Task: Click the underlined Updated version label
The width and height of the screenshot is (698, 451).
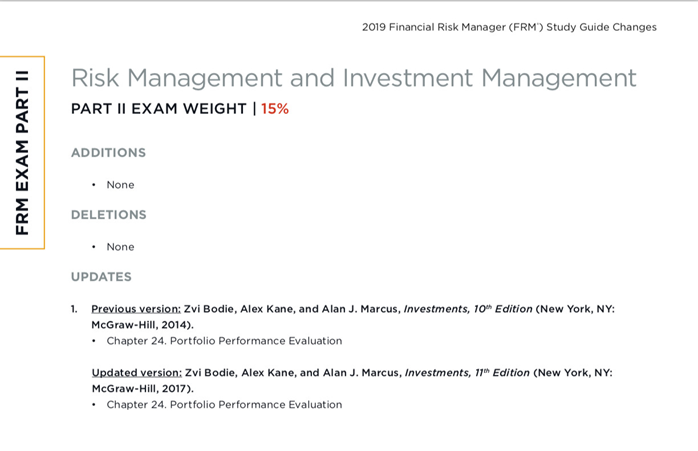Action: pos(136,373)
